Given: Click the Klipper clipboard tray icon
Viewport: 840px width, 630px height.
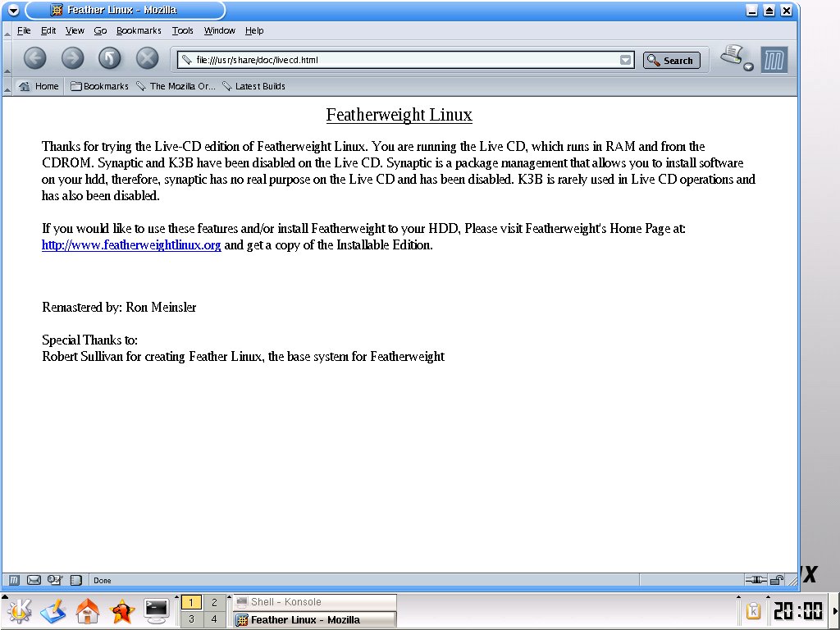Looking at the screenshot, I should click(753, 610).
